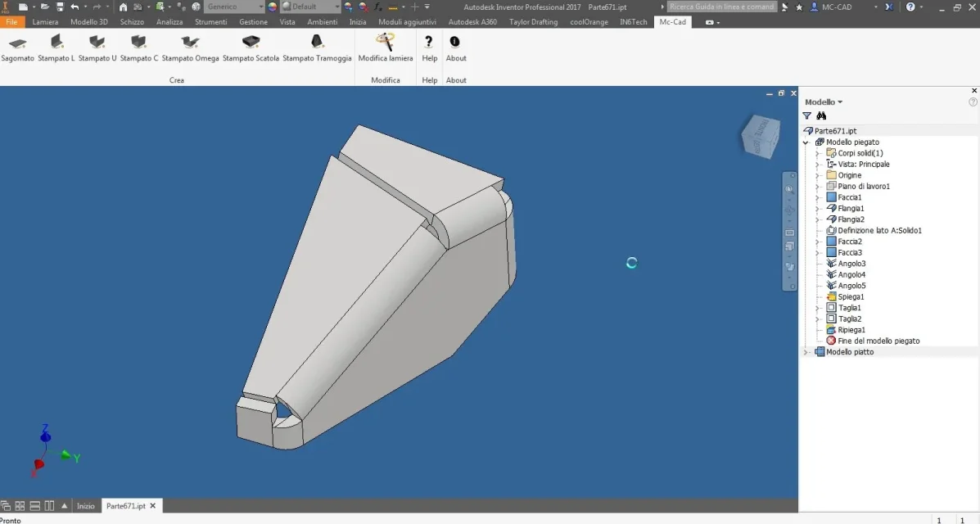Launch the Stampato Scatola tool
The height and width of the screenshot is (524, 980).
click(251, 48)
